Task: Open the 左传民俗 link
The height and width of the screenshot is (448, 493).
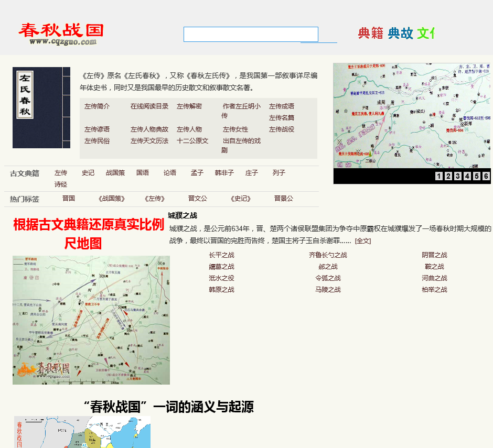Action: click(97, 141)
